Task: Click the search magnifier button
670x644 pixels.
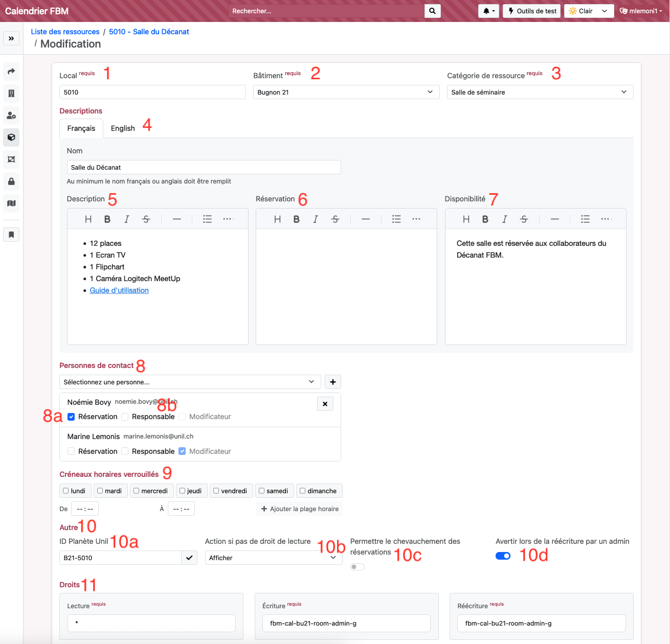Action: click(x=432, y=11)
